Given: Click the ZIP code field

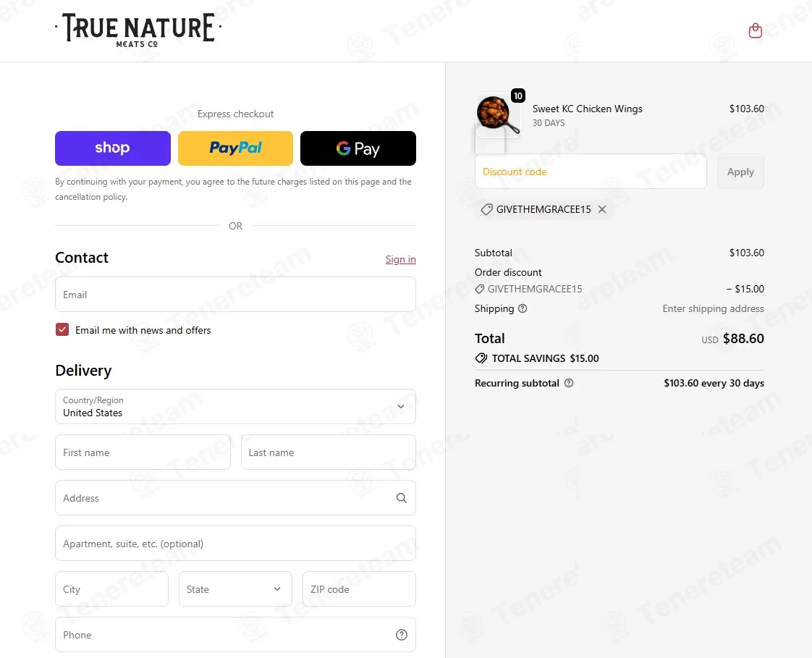Looking at the screenshot, I should pos(359,589).
